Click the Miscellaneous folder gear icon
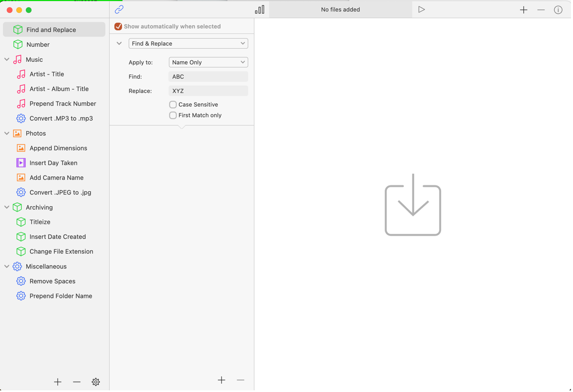This screenshot has width=573, height=392. point(17,267)
